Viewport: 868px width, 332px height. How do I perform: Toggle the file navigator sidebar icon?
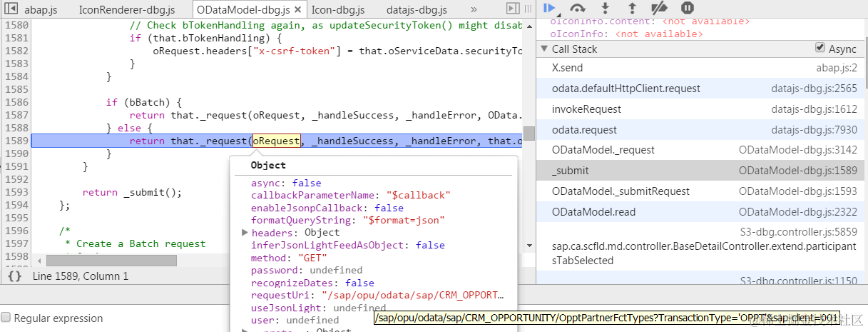pyautogui.click(x=11, y=9)
